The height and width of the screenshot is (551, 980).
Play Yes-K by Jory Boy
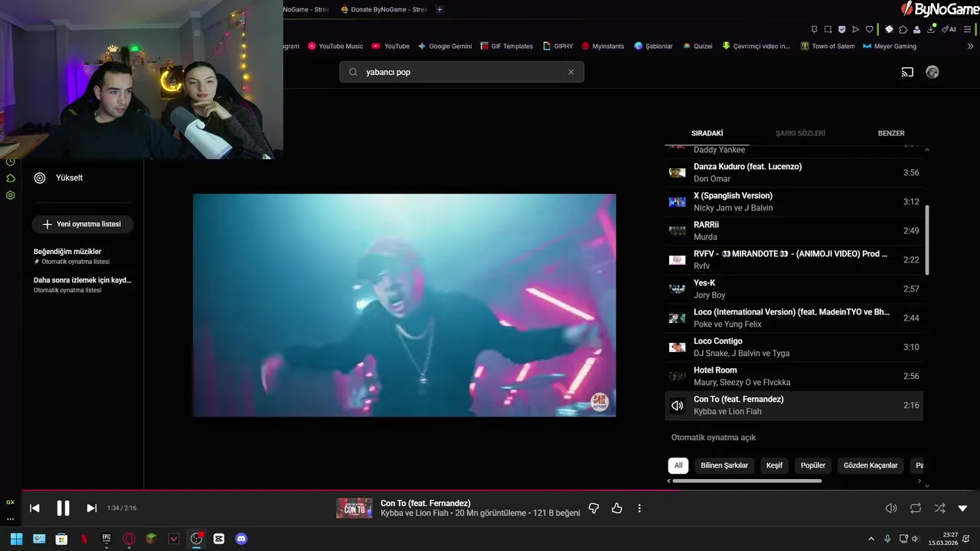tap(794, 289)
